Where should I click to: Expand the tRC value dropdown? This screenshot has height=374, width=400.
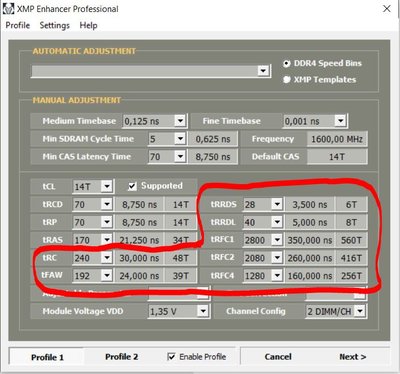(x=106, y=258)
